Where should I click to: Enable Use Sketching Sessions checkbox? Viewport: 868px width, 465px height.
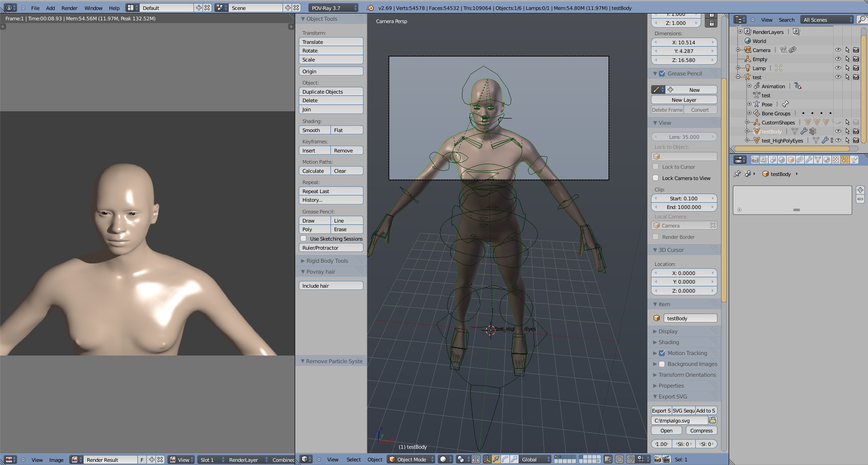click(x=304, y=238)
